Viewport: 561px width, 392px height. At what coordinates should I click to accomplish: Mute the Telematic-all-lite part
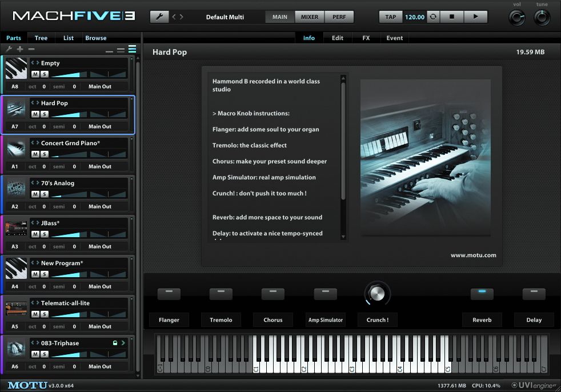tap(35, 314)
